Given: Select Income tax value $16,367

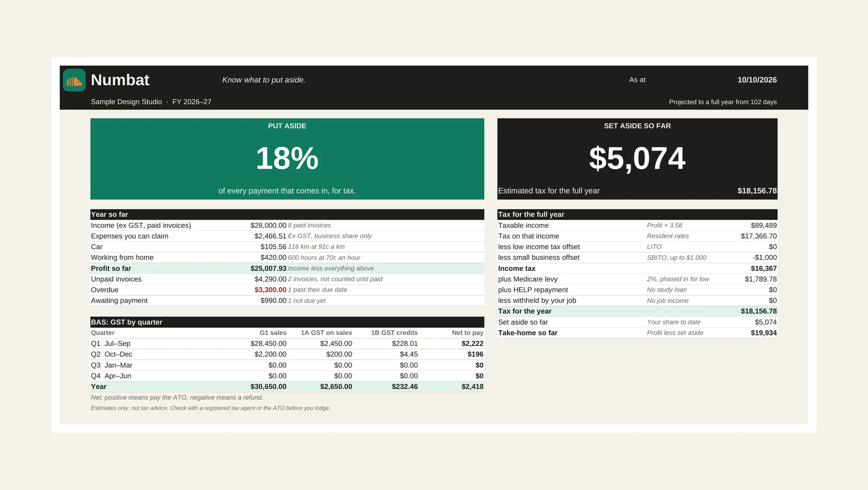Looking at the screenshot, I should point(764,269).
